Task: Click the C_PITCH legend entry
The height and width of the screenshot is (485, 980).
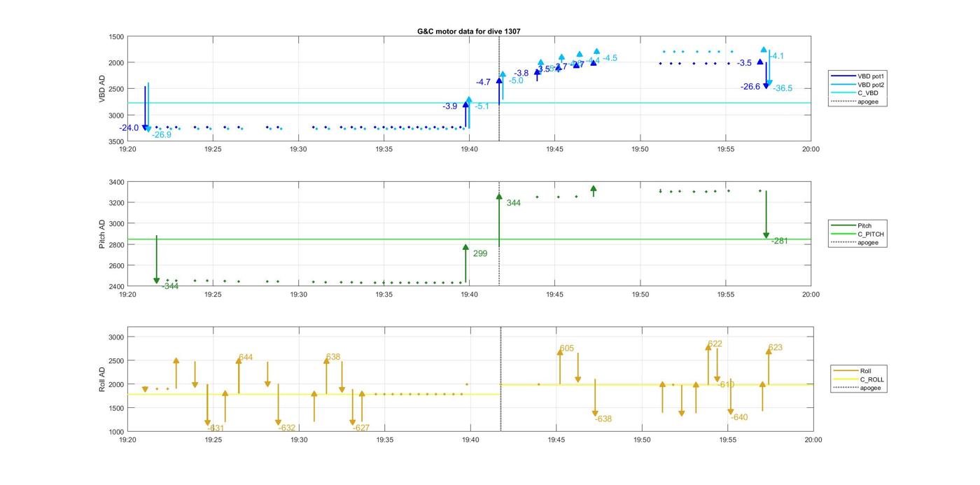Action: (870, 234)
